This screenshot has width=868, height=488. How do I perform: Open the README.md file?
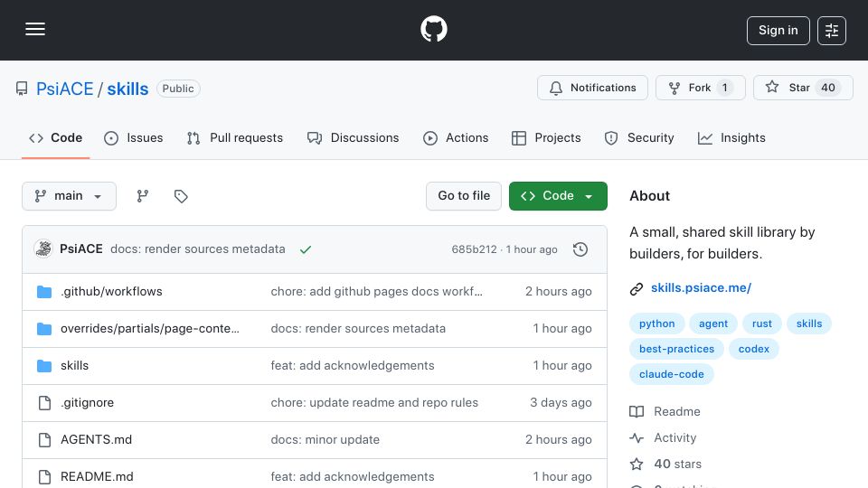[x=97, y=477]
